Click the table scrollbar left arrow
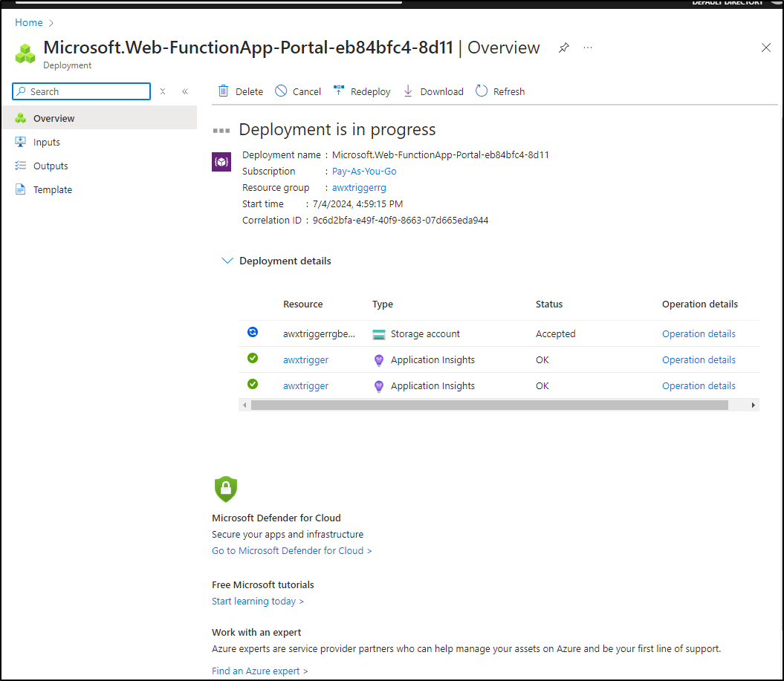Image resolution: width=784 pixels, height=681 pixels. coord(244,405)
